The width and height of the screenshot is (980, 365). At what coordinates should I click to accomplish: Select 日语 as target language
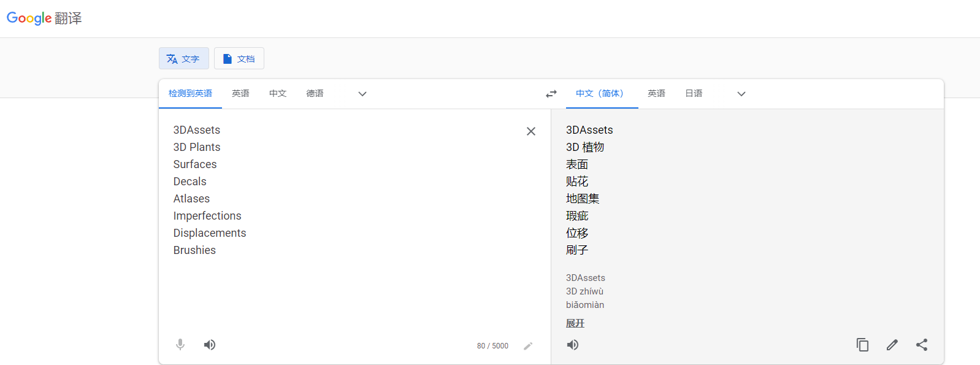tap(694, 94)
